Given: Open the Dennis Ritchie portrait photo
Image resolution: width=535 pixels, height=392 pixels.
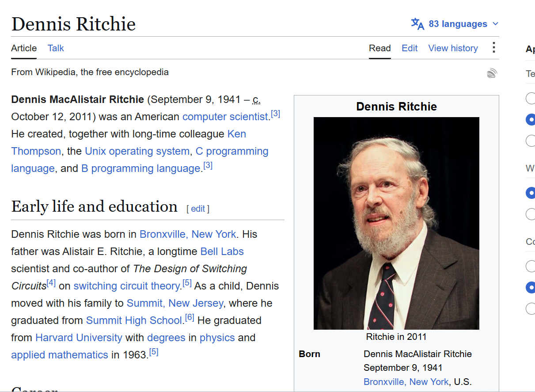Looking at the screenshot, I should coord(396,223).
